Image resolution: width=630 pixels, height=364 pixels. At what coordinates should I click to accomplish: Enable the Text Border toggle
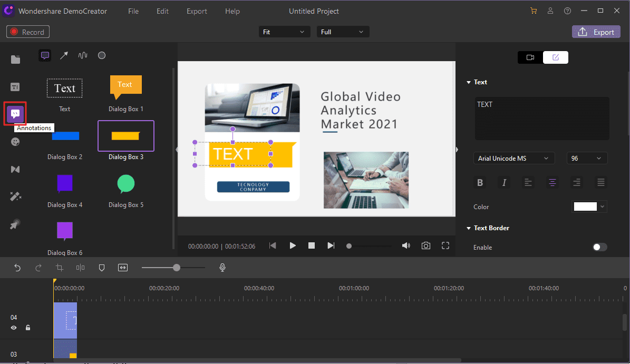(x=599, y=247)
